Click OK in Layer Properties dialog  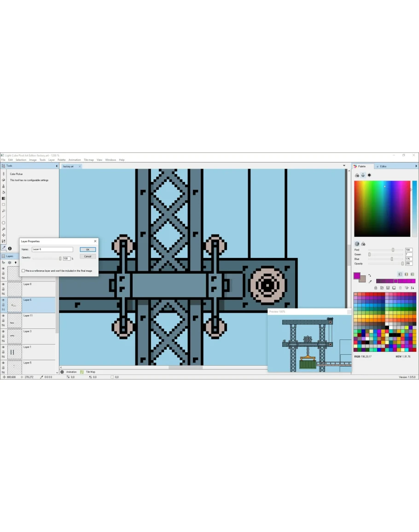click(87, 250)
